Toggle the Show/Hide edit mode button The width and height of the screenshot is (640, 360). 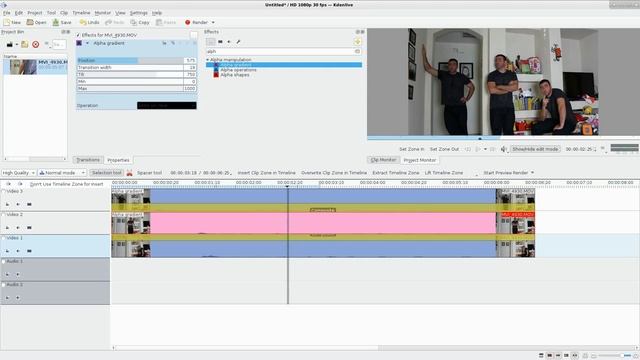pos(535,149)
